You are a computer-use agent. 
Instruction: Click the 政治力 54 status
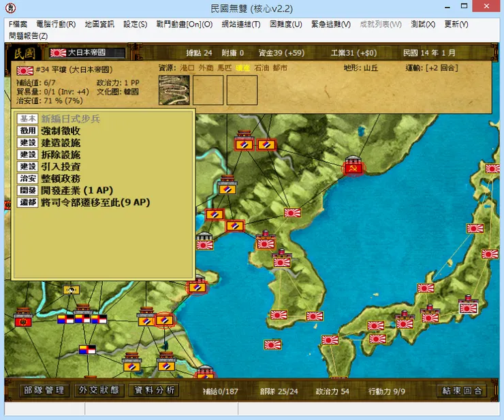[332, 391]
